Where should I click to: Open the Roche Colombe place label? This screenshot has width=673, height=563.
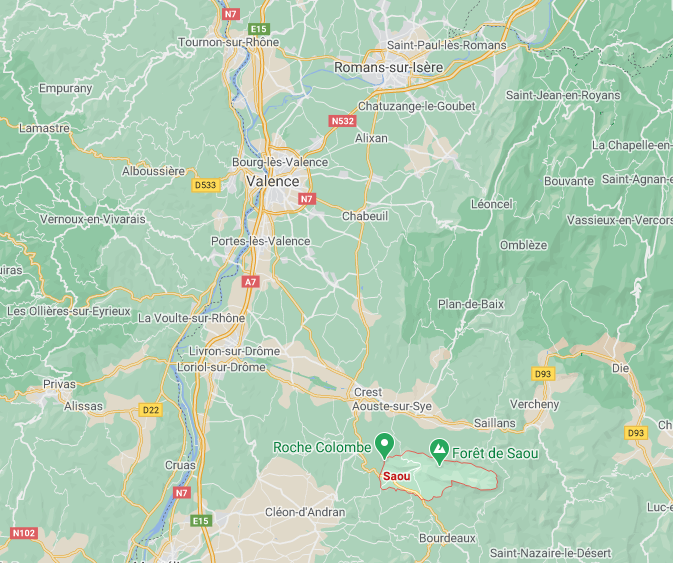pyautogui.click(x=322, y=448)
